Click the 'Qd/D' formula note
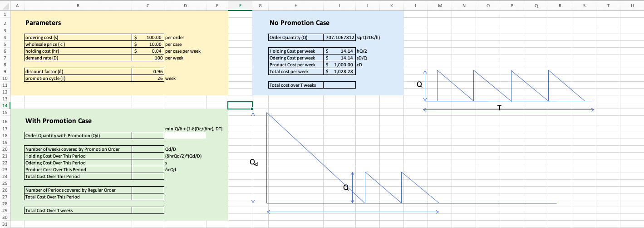The height and width of the screenshot is (228, 644). (x=171, y=149)
